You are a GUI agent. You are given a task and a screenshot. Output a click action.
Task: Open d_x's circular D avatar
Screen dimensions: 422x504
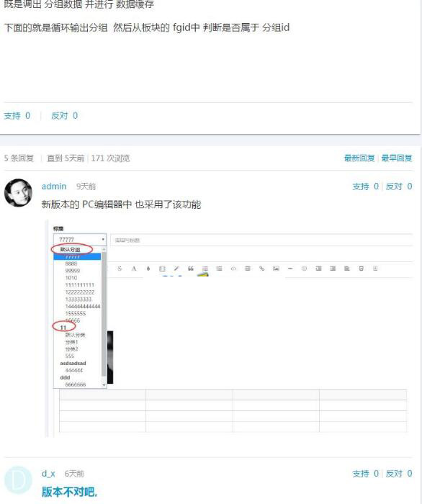click(x=18, y=480)
